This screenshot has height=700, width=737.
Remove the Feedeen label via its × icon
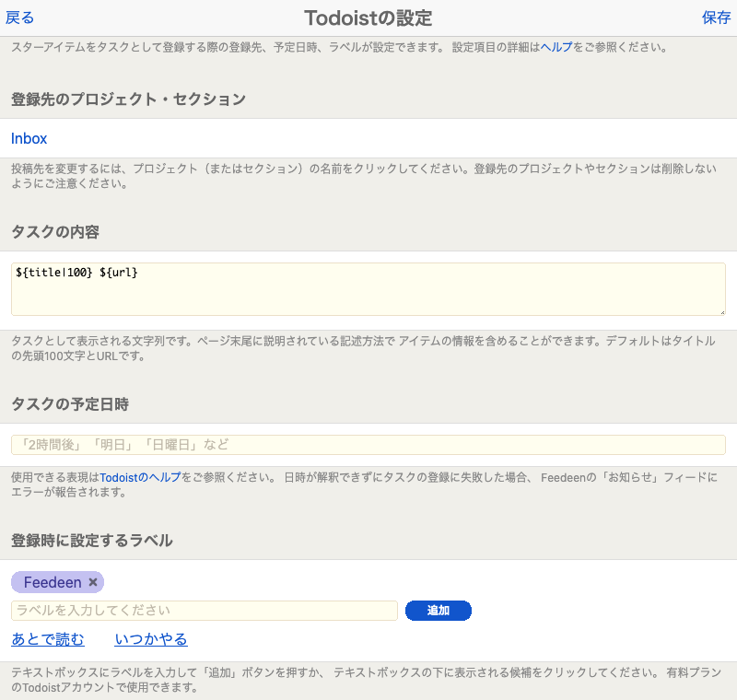pos(91,582)
